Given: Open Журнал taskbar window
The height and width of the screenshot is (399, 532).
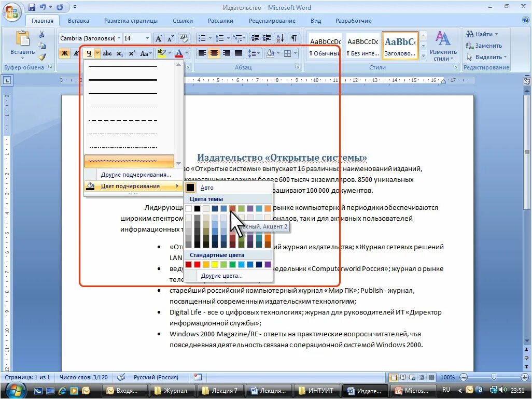Looking at the screenshot, I should click(172, 391).
